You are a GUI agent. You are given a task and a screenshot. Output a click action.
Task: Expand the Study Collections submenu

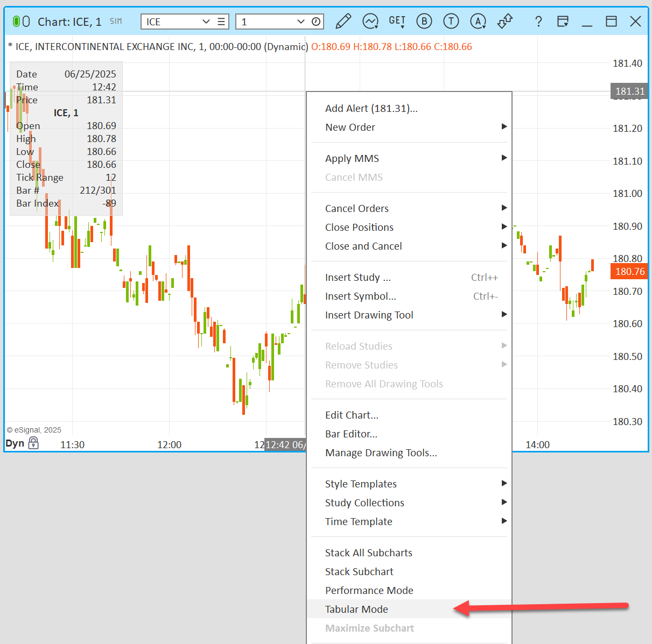pos(409,503)
